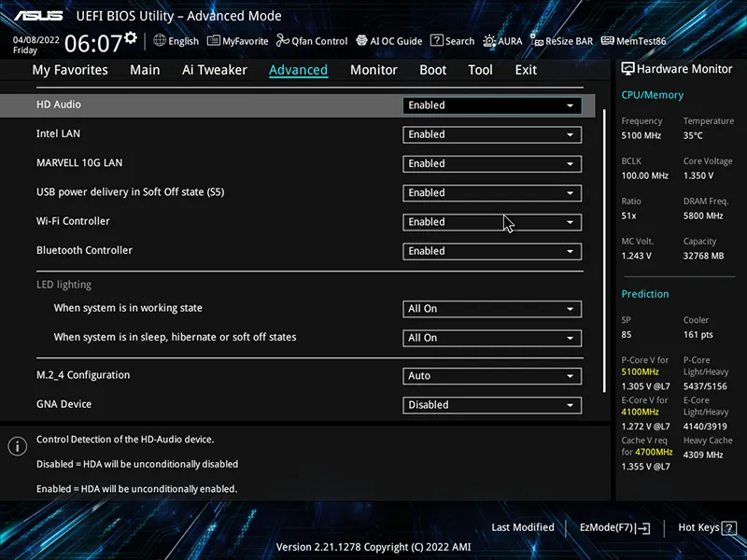This screenshot has width=747, height=560.
Task: Launch the MemTest86 icon
Action: point(608,40)
